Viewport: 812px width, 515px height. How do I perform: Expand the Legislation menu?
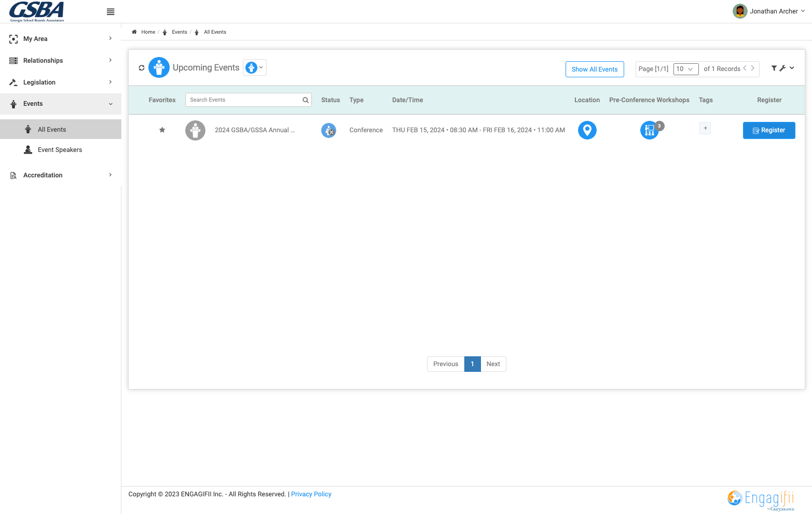(61, 82)
